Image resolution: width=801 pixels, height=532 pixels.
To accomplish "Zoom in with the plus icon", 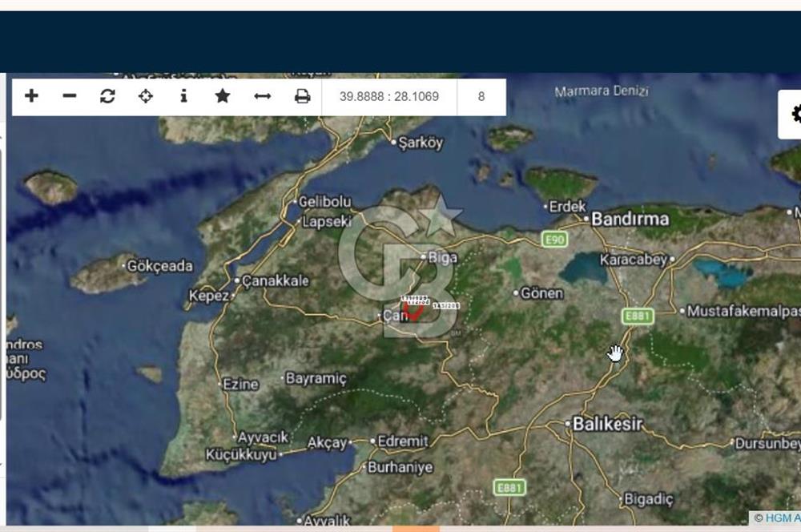I will [32, 96].
